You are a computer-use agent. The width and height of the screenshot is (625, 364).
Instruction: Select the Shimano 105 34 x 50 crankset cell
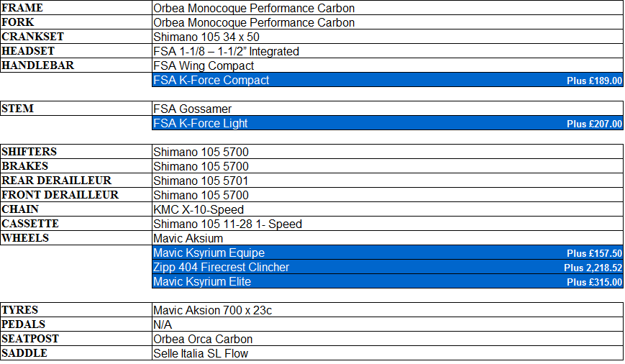pos(206,37)
